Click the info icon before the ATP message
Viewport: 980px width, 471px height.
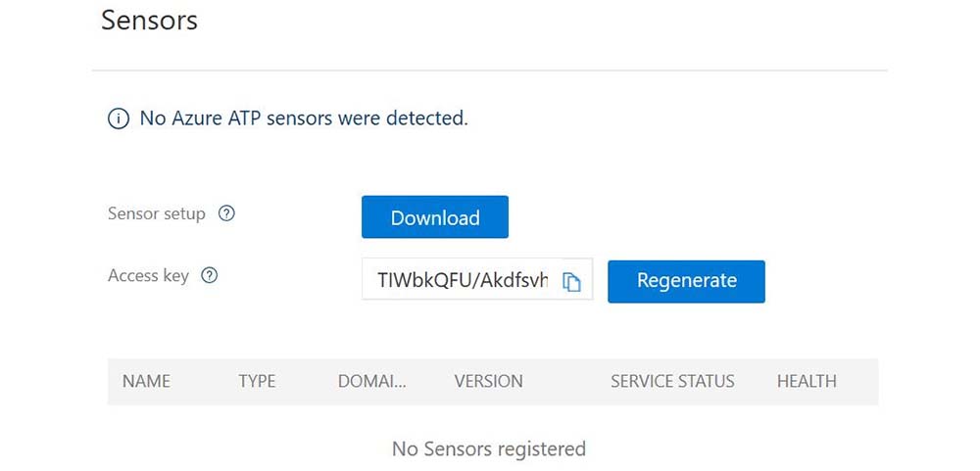click(x=118, y=119)
